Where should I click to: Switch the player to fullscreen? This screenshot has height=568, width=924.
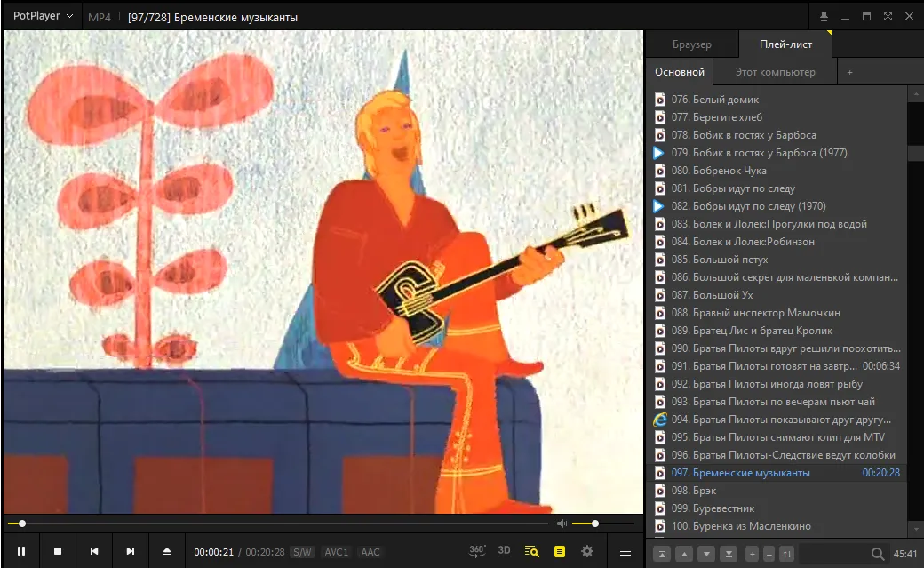coord(888,17)
